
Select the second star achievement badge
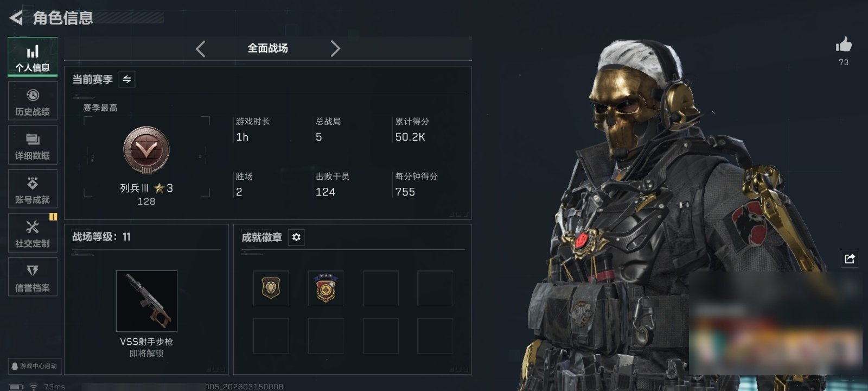[x=325, y=288]
